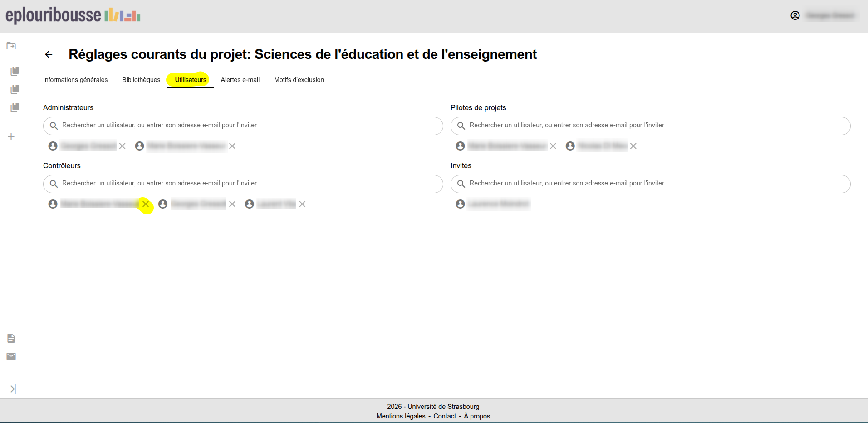Click the plus icon in the left sidebar

tap(11, 136)
